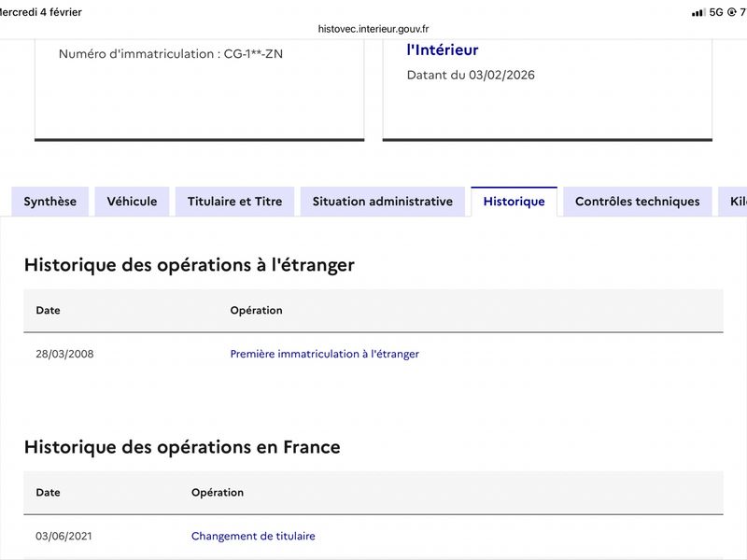Click the Changement de titulaire operation
This screenshot has height=560, width=747.
tap(253, 537)
